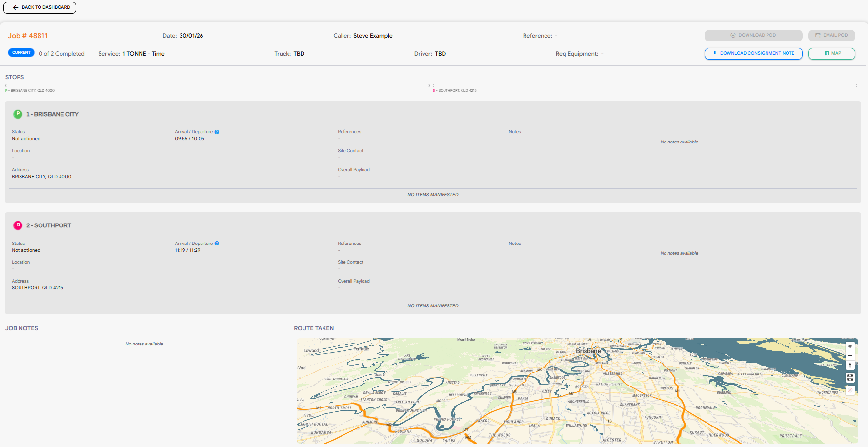Go back to the dashboard

coord(40,7)
